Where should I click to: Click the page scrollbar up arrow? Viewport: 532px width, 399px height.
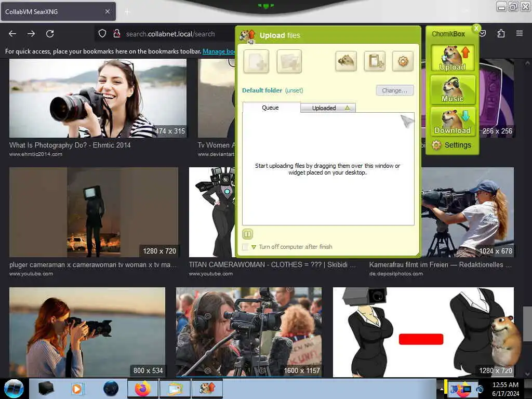[527, 63]
